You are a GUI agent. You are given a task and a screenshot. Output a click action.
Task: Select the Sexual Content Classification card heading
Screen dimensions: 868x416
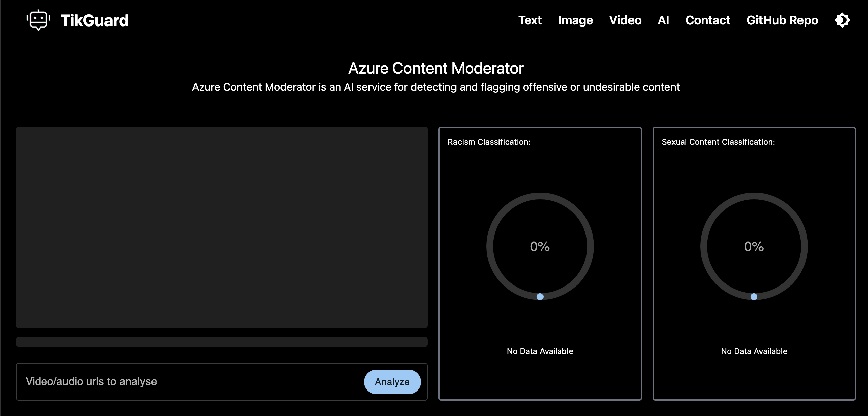(718, 142)
